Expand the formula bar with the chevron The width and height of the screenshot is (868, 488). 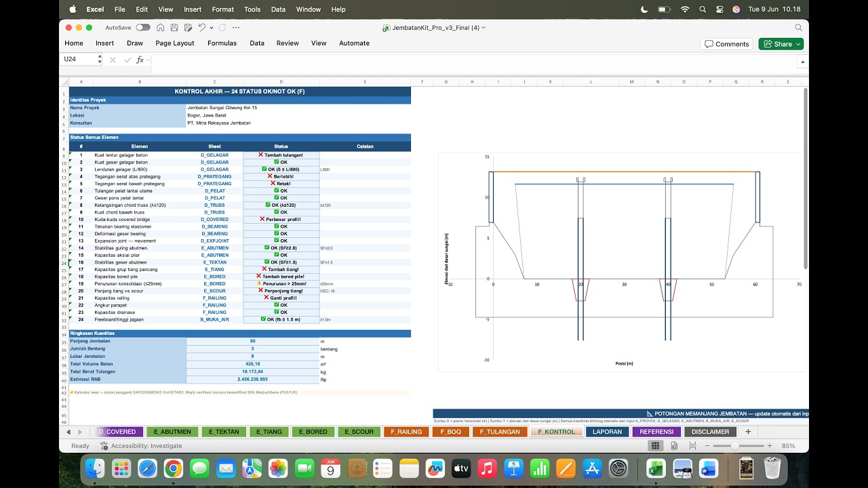tap(803, 60)
